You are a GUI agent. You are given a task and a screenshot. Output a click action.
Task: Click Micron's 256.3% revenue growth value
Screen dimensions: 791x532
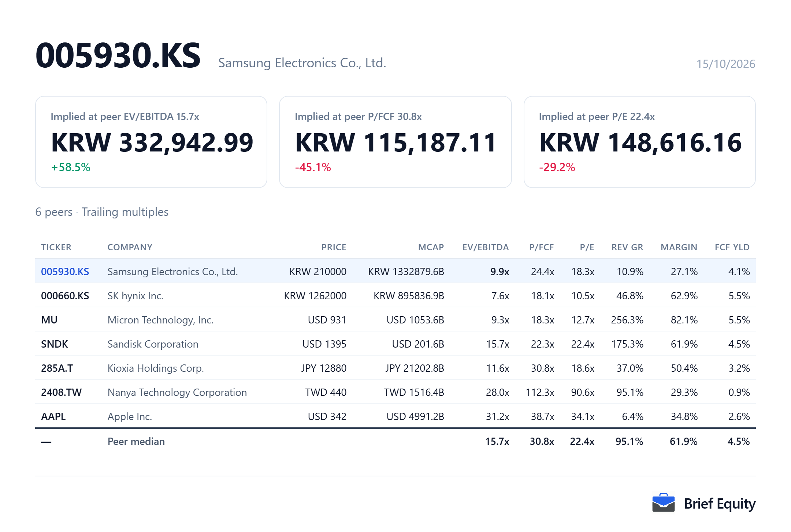(627, 320)
